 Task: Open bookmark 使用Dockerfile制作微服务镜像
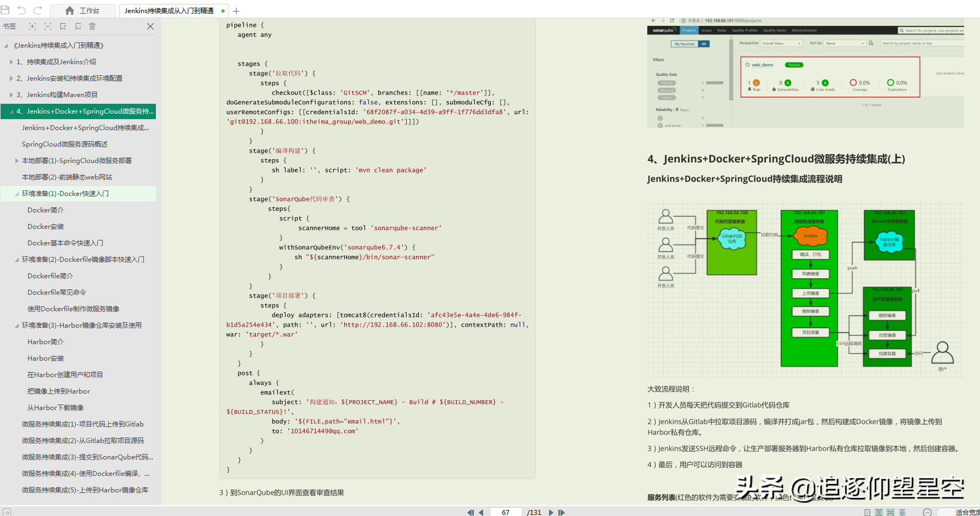pos(73,309)
